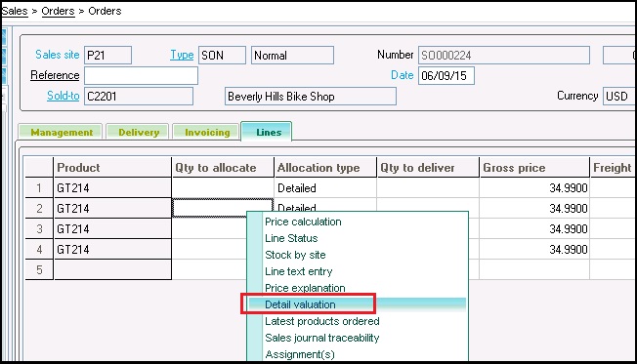The width and height of the screenshot is (637, 364).
Task: Select row number 2 header
Action: pyautogui.click(x=39, y=208)
